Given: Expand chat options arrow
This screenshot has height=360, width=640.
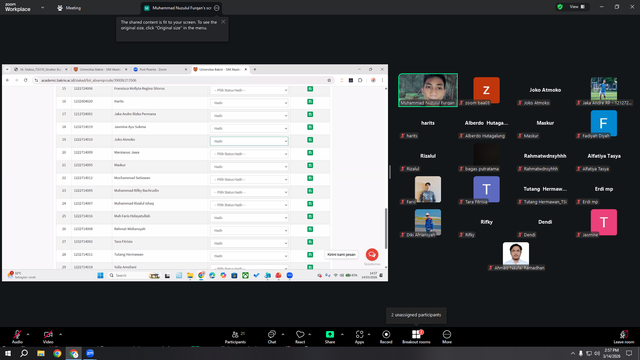Looking at the screenshot, I should click(283, 334).
